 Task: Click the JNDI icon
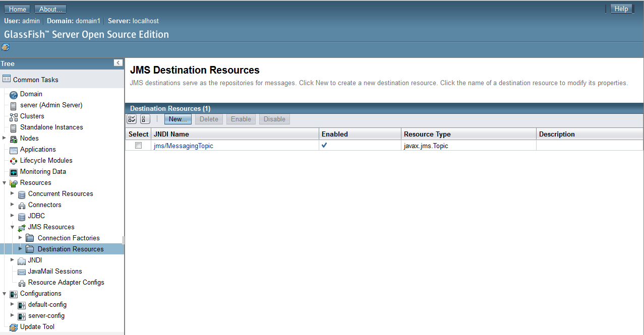(x=22, y=261)
